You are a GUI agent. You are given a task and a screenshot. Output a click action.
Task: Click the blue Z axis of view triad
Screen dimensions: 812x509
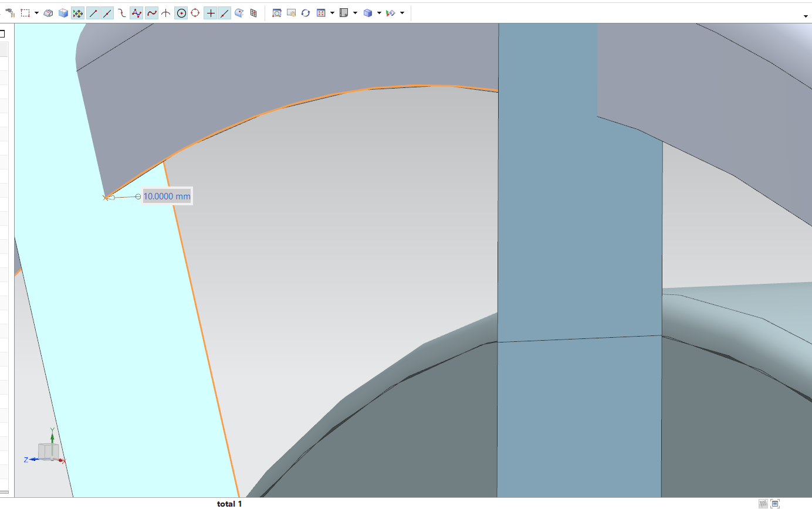coord(32,460)
